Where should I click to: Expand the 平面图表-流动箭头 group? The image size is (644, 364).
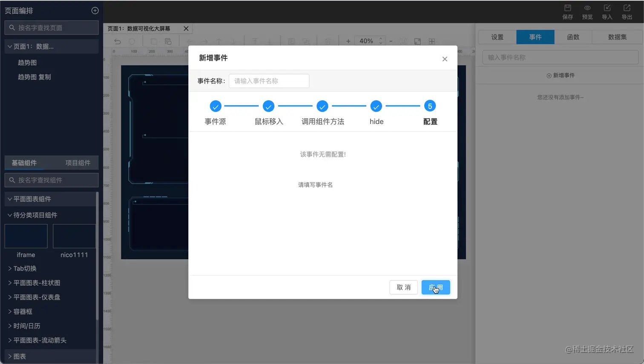pos(10,340)
